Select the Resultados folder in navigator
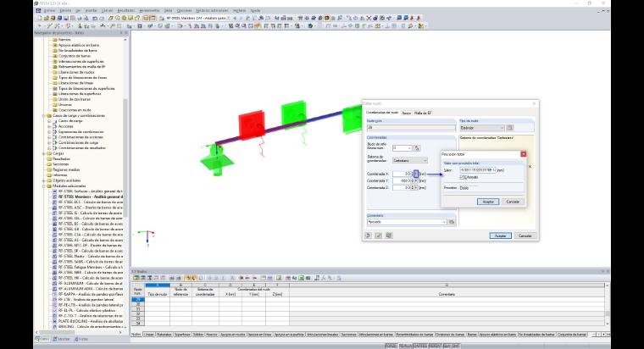This screenshot has width=644, height=349. 61,159
